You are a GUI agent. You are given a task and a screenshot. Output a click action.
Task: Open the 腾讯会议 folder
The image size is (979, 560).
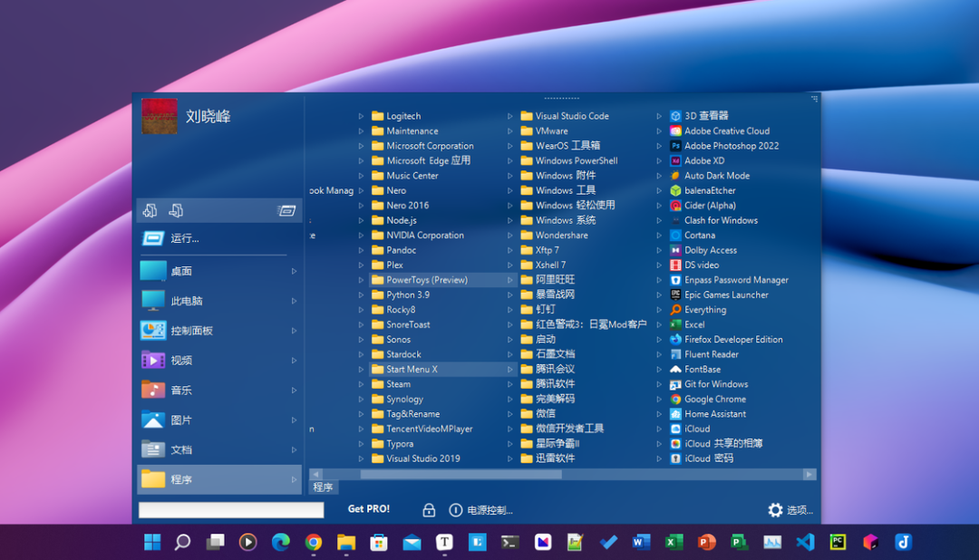pyautogui.click(x=548, y=369)
